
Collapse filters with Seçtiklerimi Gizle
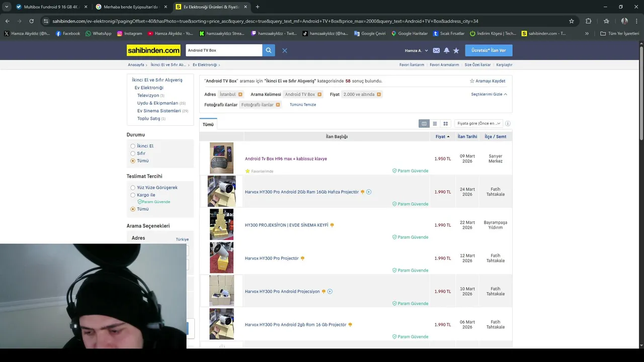click(x=489, y=94)
